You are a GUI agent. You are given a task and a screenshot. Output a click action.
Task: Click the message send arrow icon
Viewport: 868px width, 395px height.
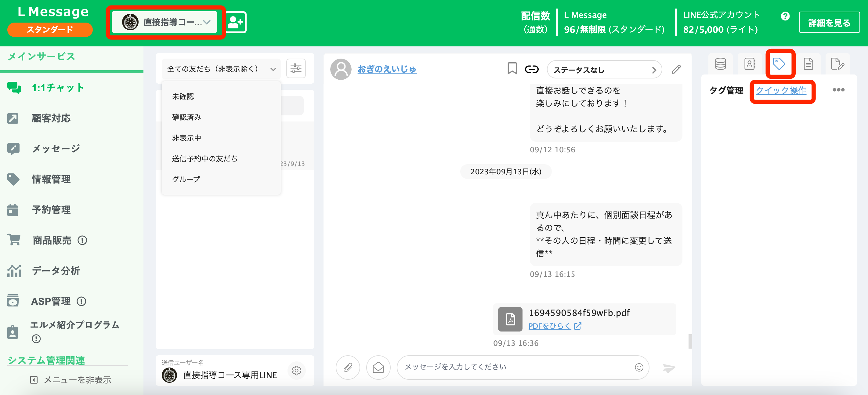pyautogui.click(x=668, y=367)
